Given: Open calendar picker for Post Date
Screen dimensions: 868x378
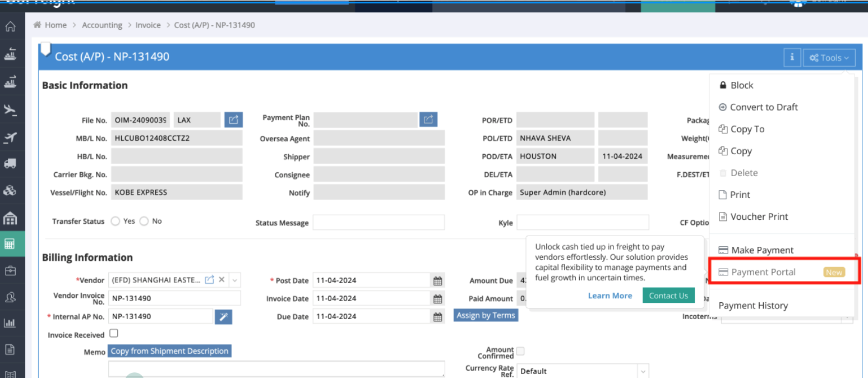Looking at the screenshot, I should pos(438,281).
